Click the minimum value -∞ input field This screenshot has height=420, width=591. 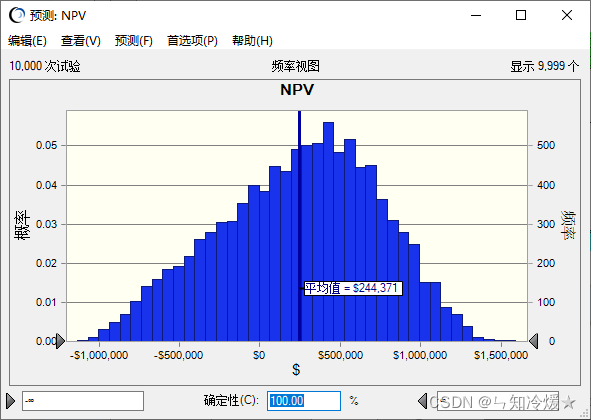click(83, 401)
